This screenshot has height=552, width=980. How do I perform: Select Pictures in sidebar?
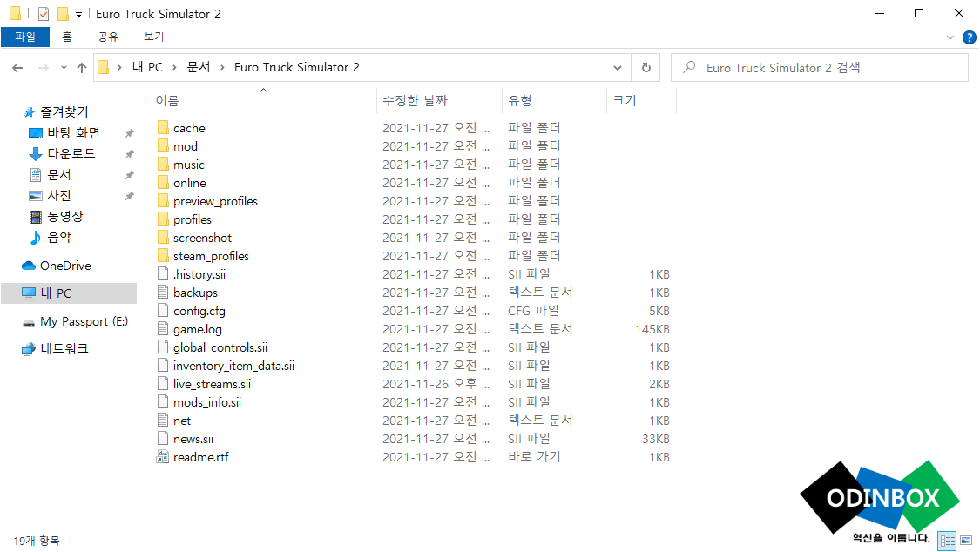[58, 195]
